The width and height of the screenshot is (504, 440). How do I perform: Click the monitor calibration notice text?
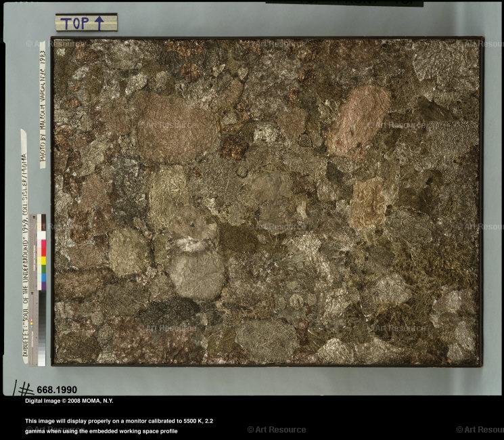click(x=119, y=426)
